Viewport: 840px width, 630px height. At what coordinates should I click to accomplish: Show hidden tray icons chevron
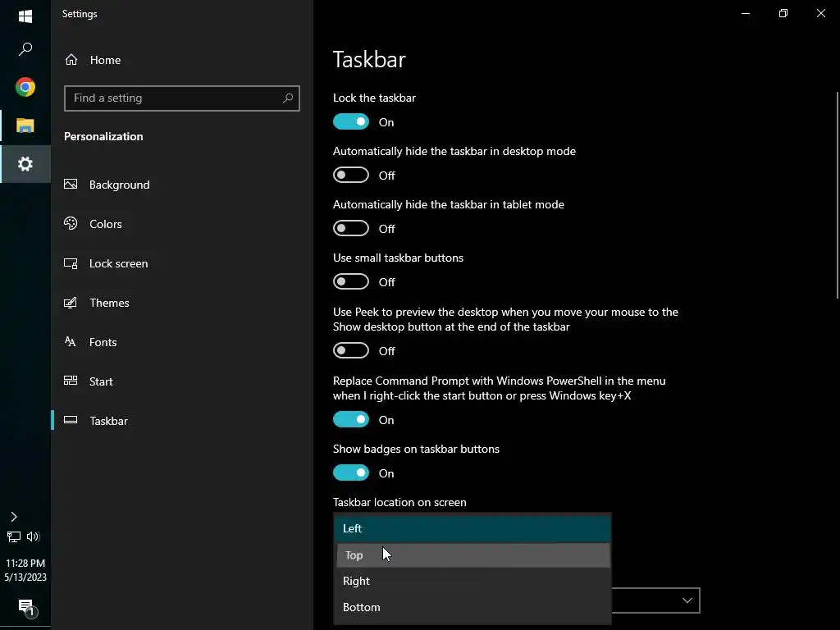(14, 517)
